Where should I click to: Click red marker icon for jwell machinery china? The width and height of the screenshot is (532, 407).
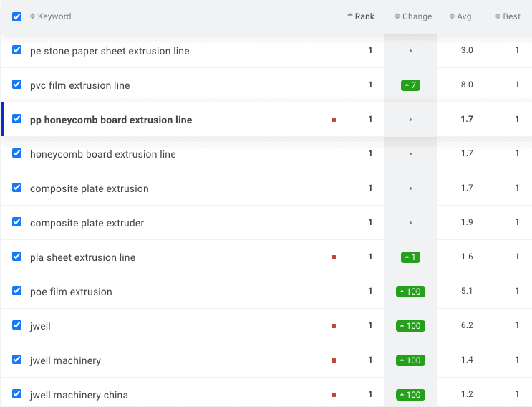click(x=334, y=395)
